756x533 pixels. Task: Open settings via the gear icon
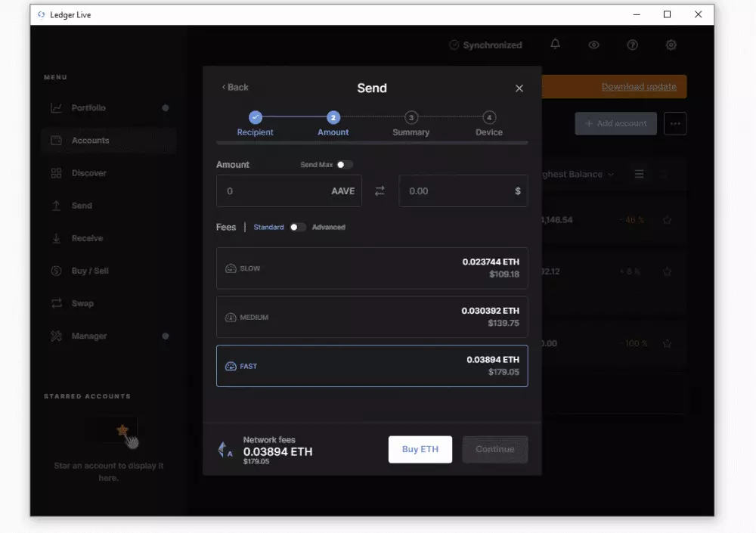(671, 45)
